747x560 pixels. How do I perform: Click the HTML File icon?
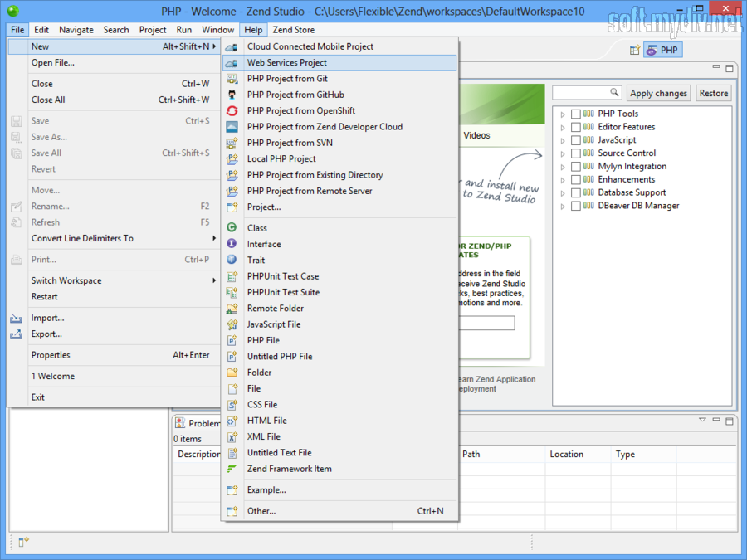click(x=232, y=421)
